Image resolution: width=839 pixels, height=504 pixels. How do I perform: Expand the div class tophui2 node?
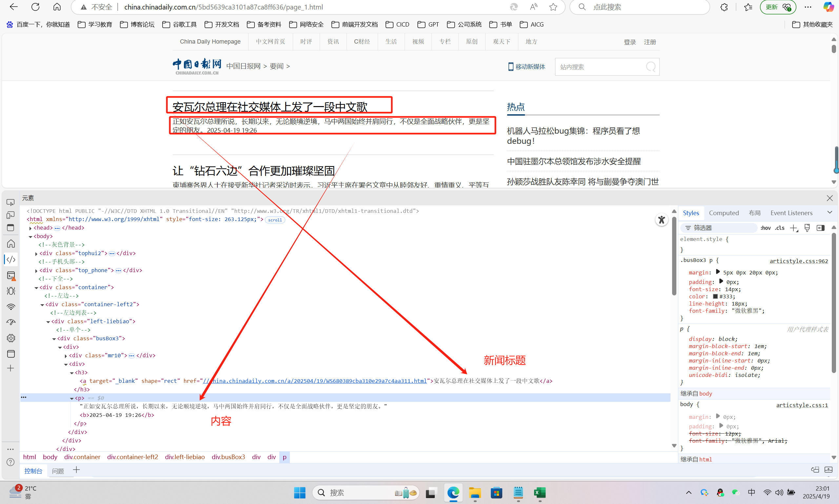pos(36,254)
